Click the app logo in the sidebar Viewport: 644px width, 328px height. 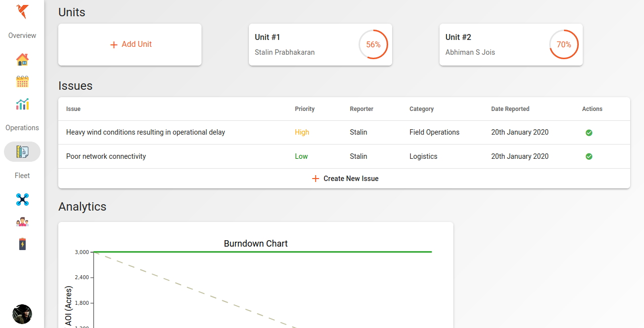click(x=22, y=11)
